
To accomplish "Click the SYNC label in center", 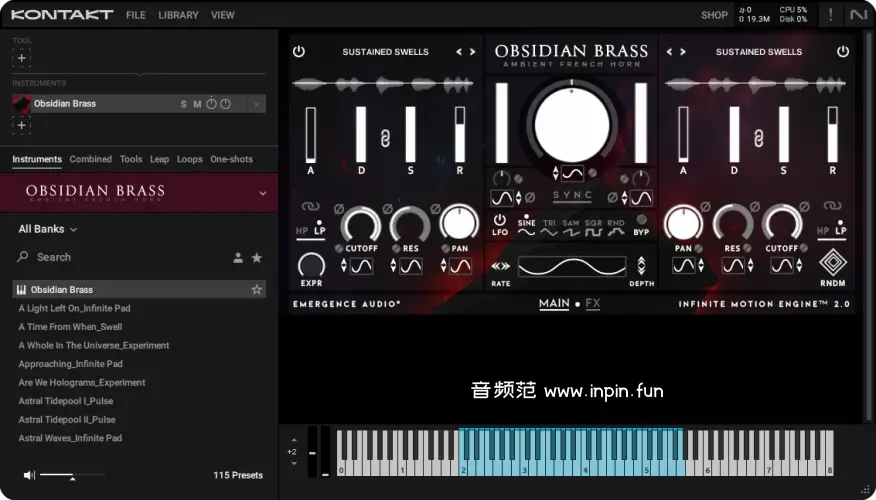I will [572, 195].
